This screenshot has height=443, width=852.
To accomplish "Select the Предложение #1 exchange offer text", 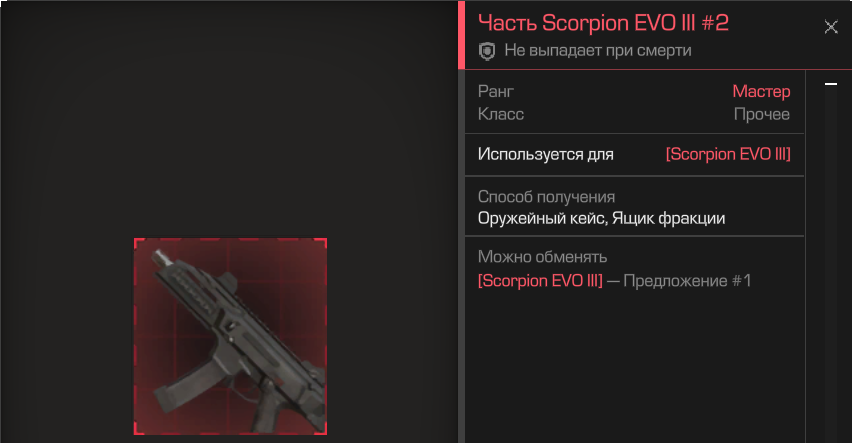I will pos(687,281).
